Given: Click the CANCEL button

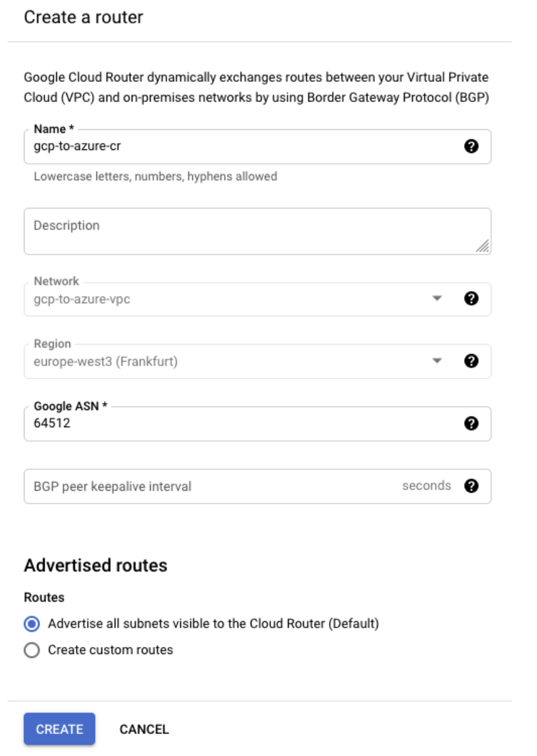Looking at the screenshot, I should (144, 729).
